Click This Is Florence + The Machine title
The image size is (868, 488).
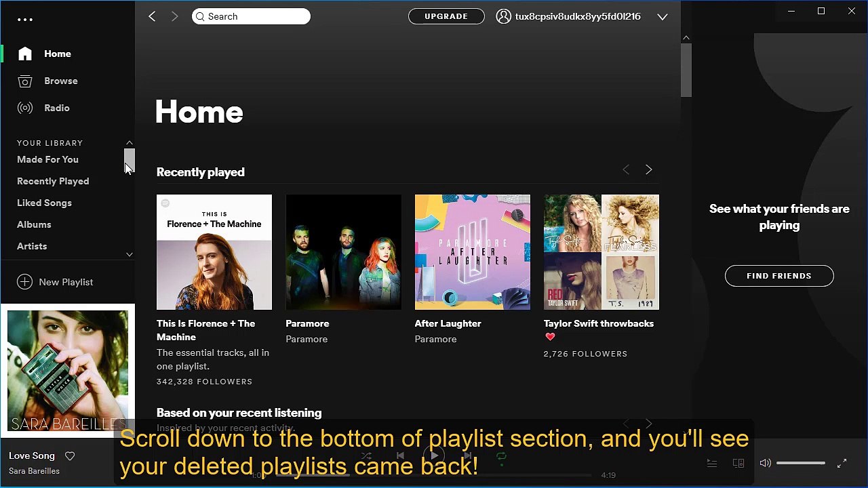[x=206, y=330]
